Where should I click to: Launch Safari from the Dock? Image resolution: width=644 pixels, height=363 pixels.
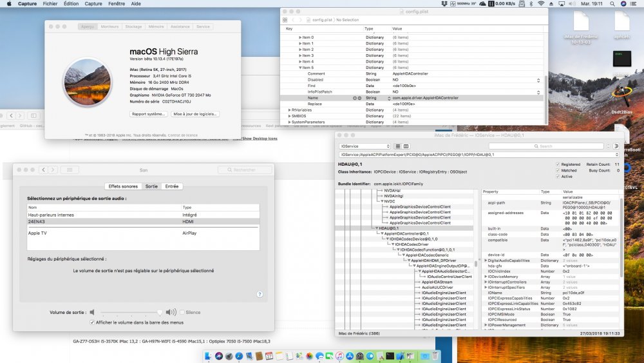point(239,356)
